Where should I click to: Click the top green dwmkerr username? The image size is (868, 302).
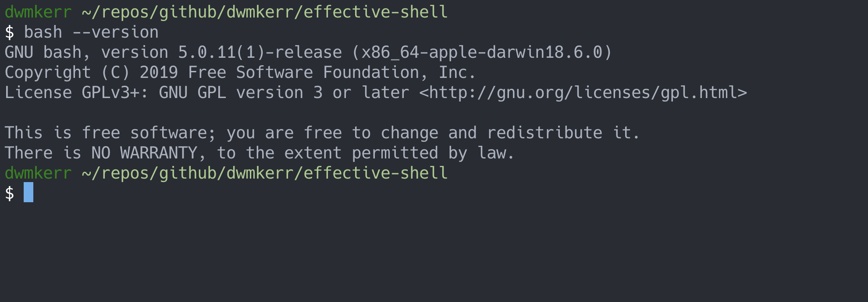click(x=38, y=12)
